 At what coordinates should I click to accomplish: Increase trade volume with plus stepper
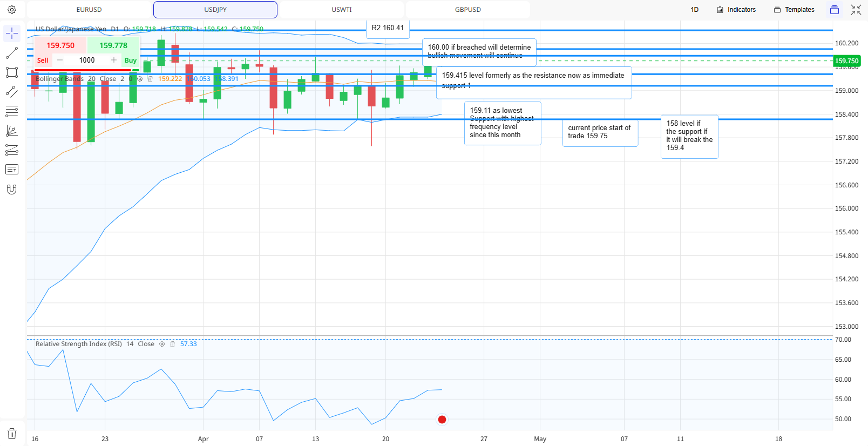pyautogui.click(x=114, y=60)
